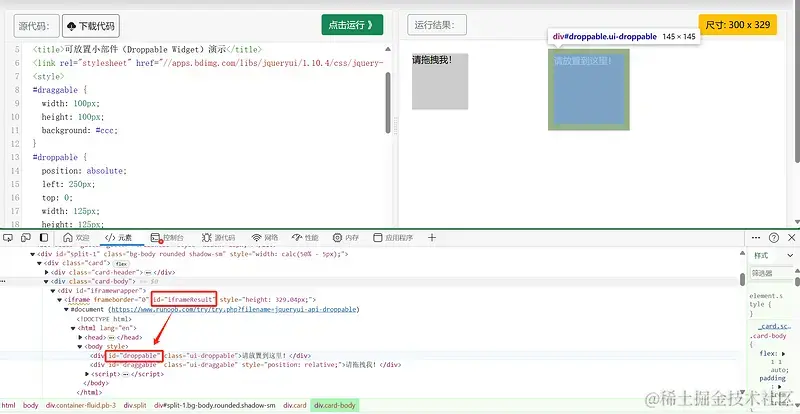Screen dimensions: 800x414
Task: Click the gray 请拖拽我 draggable box
Action: 440,82
